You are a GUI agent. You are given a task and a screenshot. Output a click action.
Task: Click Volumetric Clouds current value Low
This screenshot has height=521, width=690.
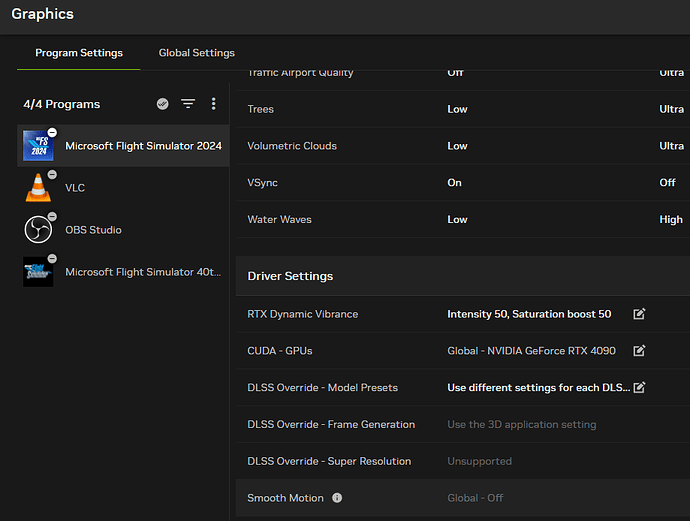pyautogui.click(x=457, y=146)
